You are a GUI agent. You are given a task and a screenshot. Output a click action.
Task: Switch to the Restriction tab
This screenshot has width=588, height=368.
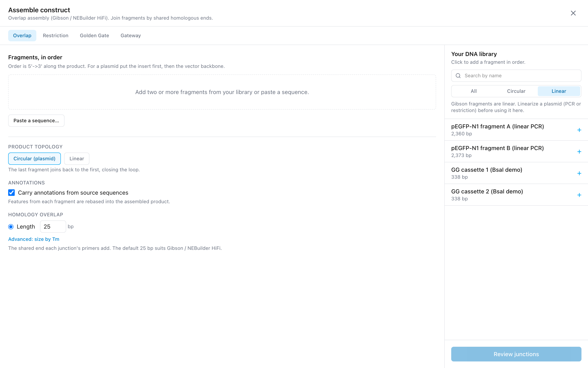pos(56,36)
